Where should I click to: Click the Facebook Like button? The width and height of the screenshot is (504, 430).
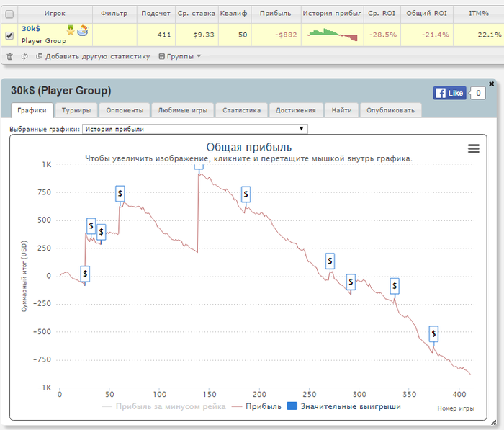click(x=449, y=93)
